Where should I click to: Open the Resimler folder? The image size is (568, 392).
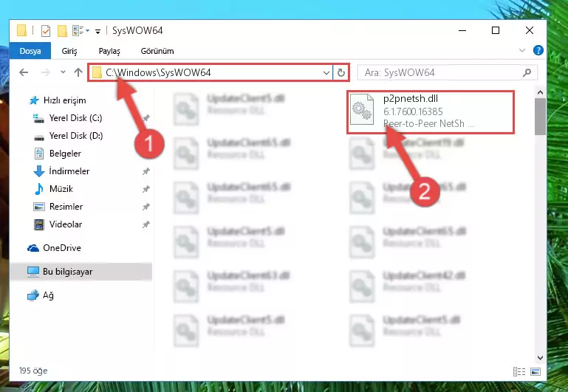tap(58, 206)
